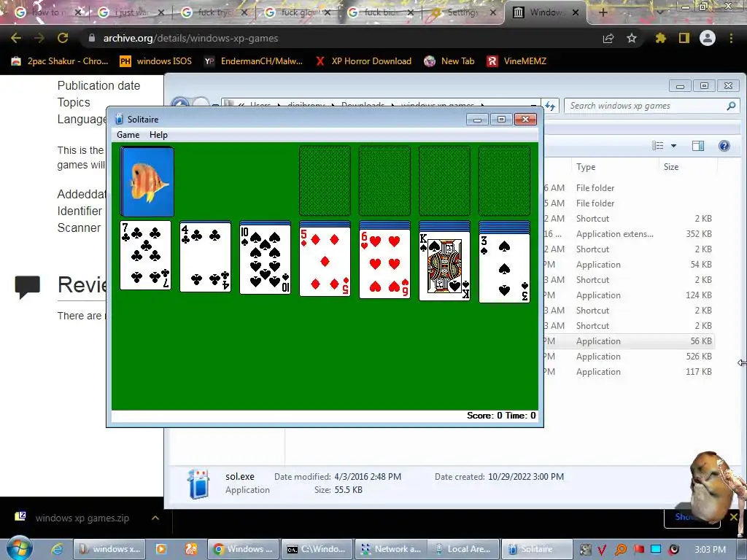
Task: Toggle Chrome side panel
Action: [684, 38]
